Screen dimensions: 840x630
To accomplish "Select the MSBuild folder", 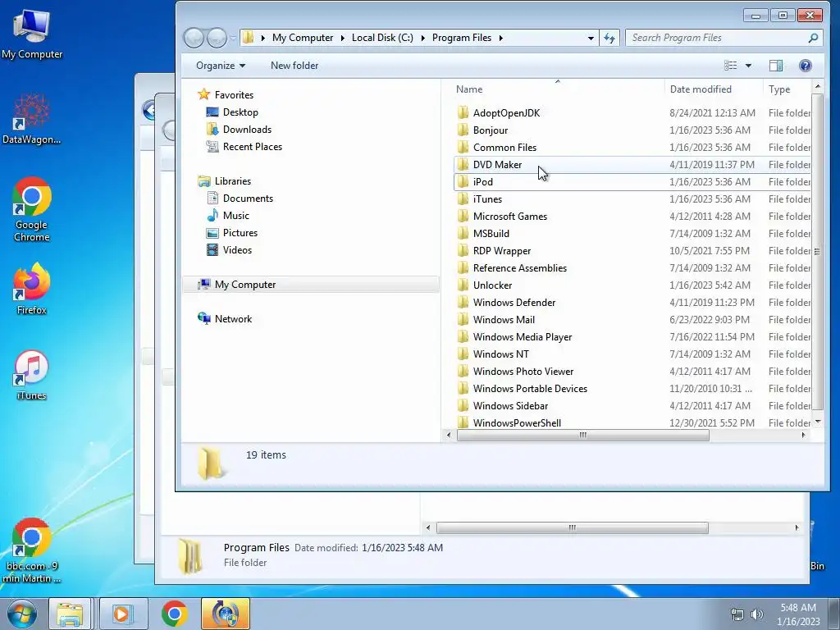I will coord(491,234).
